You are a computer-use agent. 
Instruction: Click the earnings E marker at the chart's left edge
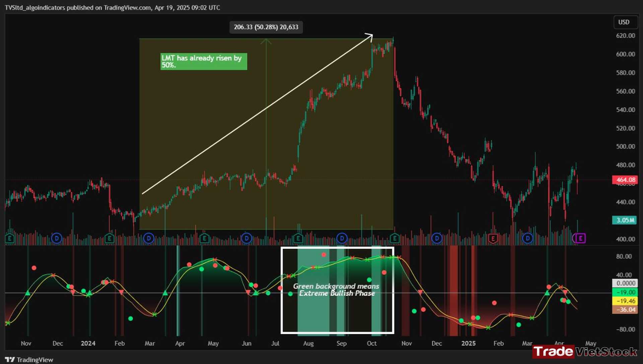(10, 239)
